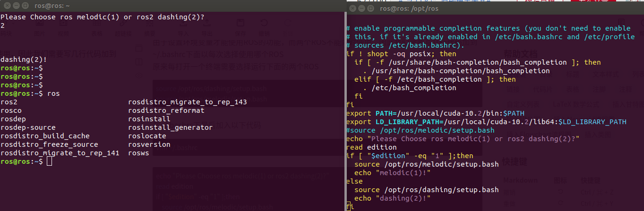
Task: Click the '#source /opt/ros/melodic/setup.bash' commented line
Action: pos(420,130)
